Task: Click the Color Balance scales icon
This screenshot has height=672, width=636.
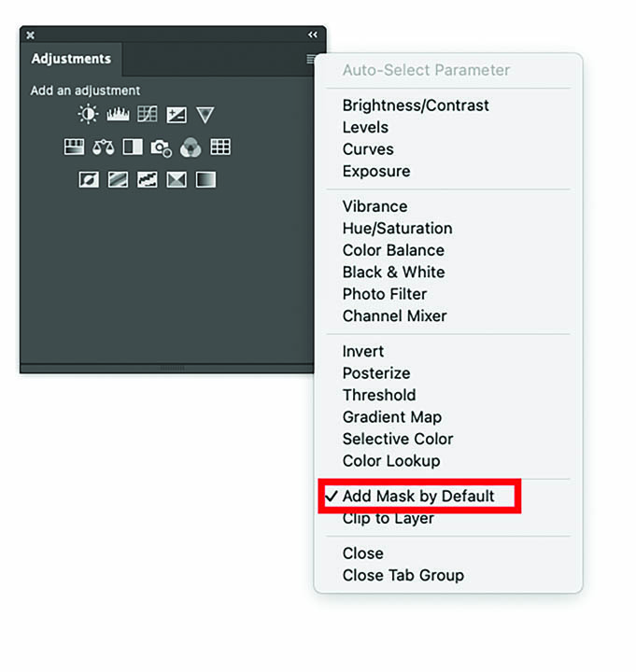Action: 103,147
